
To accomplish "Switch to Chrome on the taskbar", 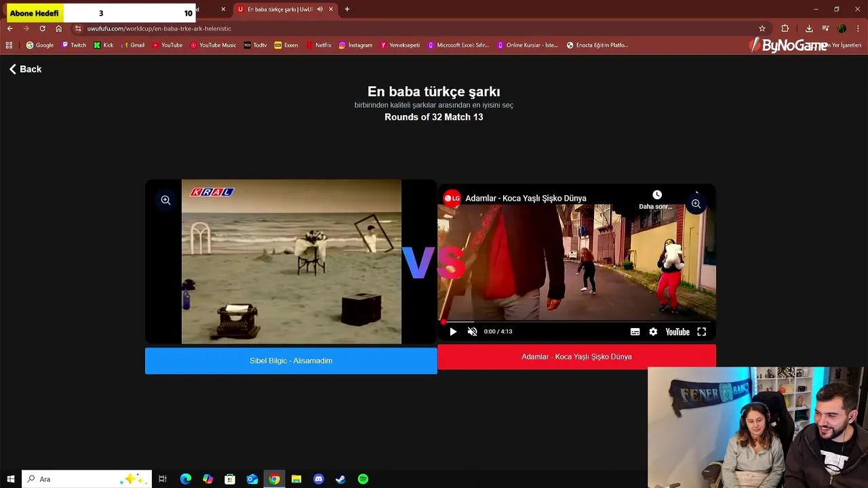I will tap(274, 479).
